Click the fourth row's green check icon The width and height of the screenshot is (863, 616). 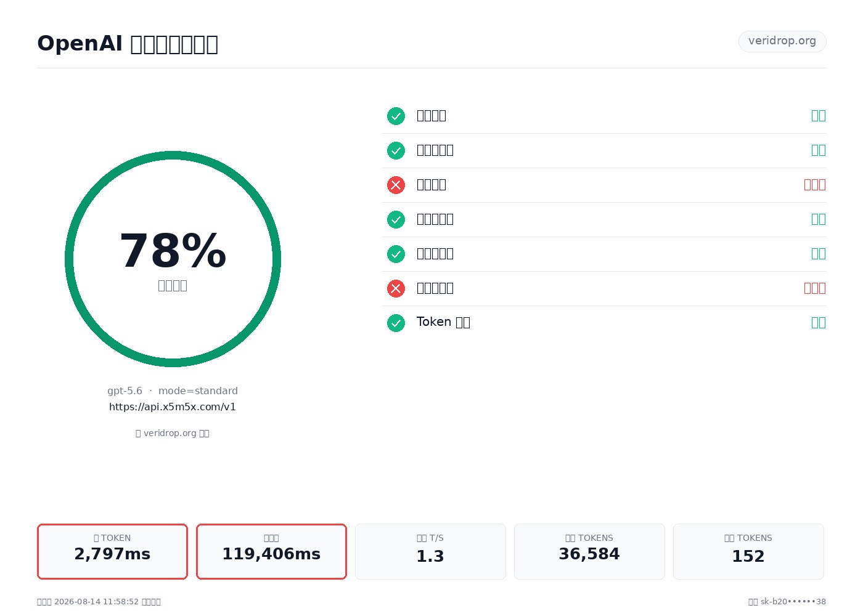pos(396,219)
